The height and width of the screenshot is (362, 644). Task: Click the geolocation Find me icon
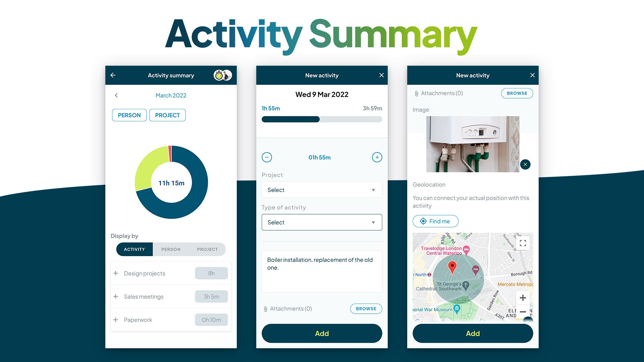[422, 221]
